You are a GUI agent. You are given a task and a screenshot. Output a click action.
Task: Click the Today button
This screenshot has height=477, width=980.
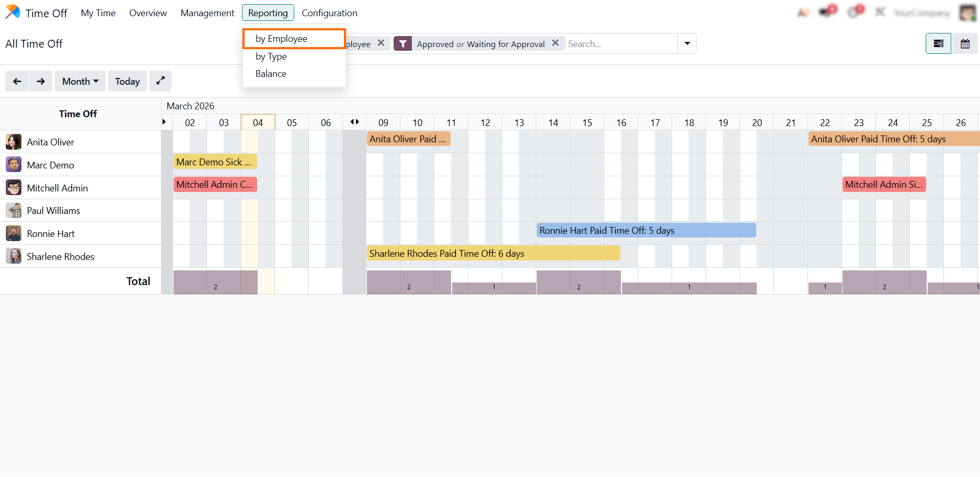click(128, 82)
